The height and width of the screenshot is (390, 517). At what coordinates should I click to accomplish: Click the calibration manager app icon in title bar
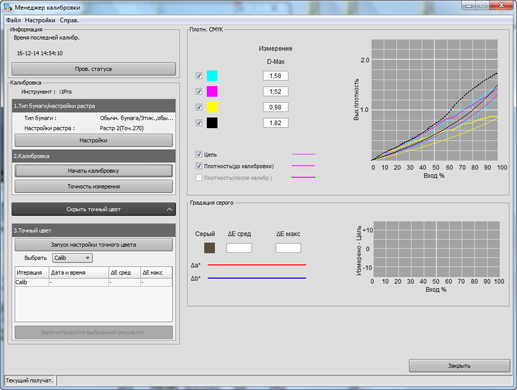(x=8, y=7)
